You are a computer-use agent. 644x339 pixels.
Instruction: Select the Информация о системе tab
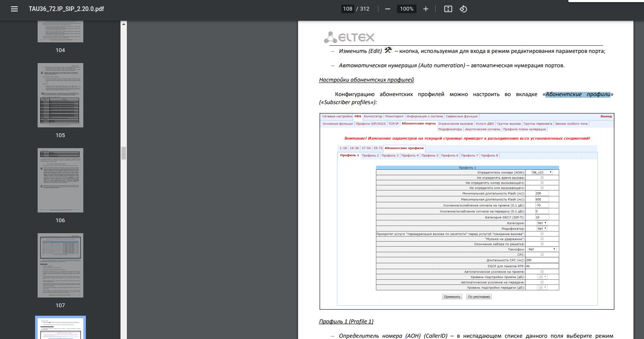[x=425, y=116]
